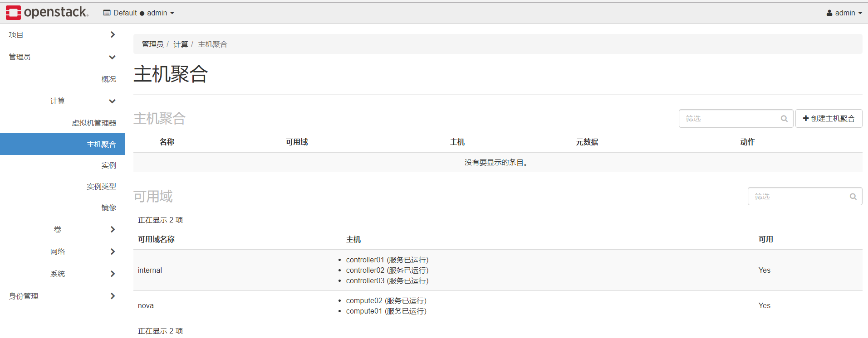
Task: Expand the 系统 sidebar group
Action: click(x=83, y=274)
